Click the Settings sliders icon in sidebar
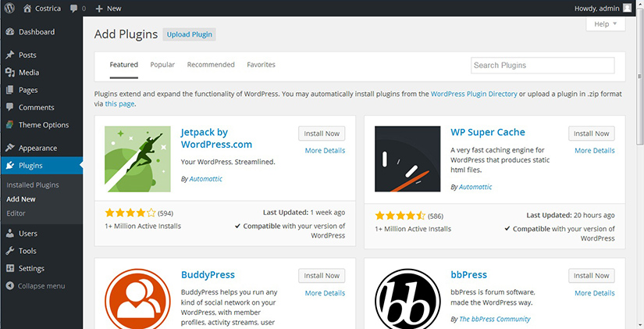644x329 pixels. [9, 268]
